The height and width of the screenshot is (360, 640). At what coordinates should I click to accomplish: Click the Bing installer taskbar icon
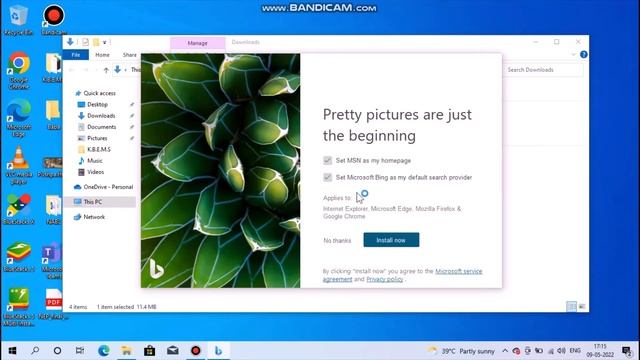click(218, 351)
